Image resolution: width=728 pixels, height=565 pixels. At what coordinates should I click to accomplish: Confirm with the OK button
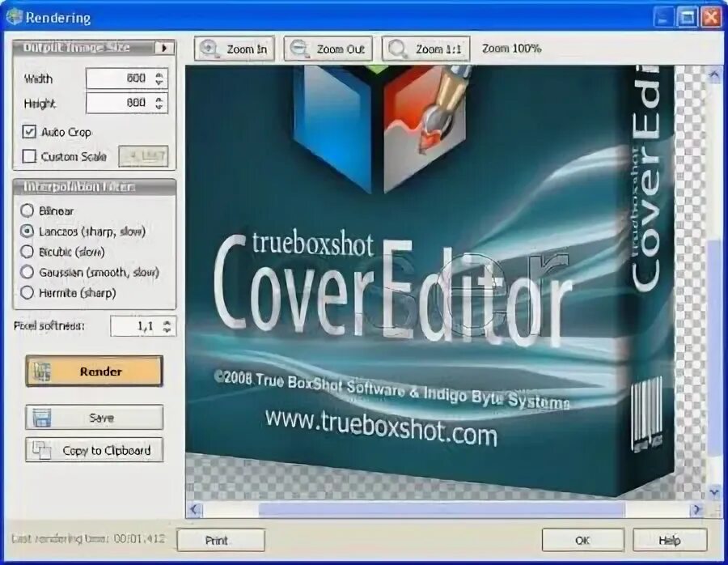coord(582,541)
